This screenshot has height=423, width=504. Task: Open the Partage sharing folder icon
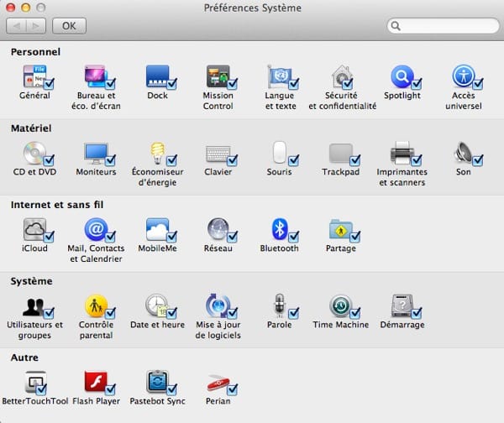[x=341, y=229]
